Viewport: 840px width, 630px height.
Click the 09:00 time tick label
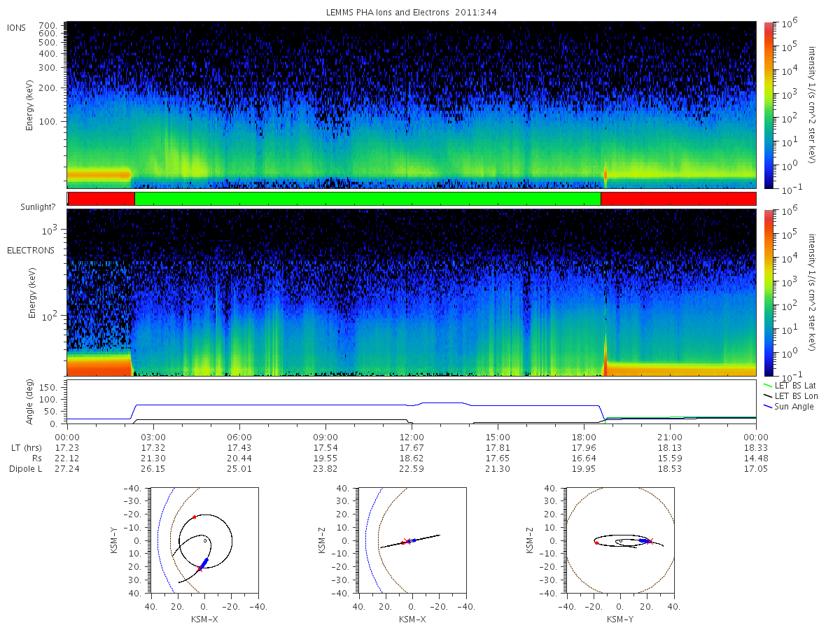[325, 436]
